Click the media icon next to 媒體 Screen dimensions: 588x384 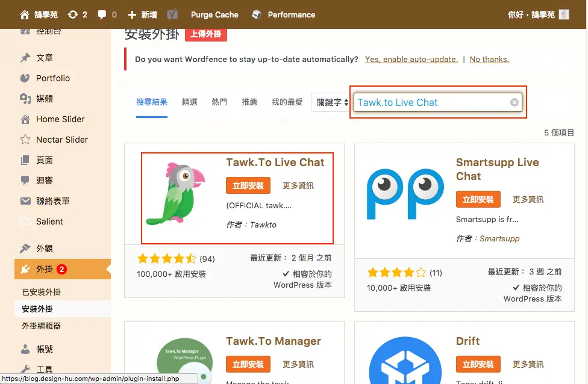point(25,99)
